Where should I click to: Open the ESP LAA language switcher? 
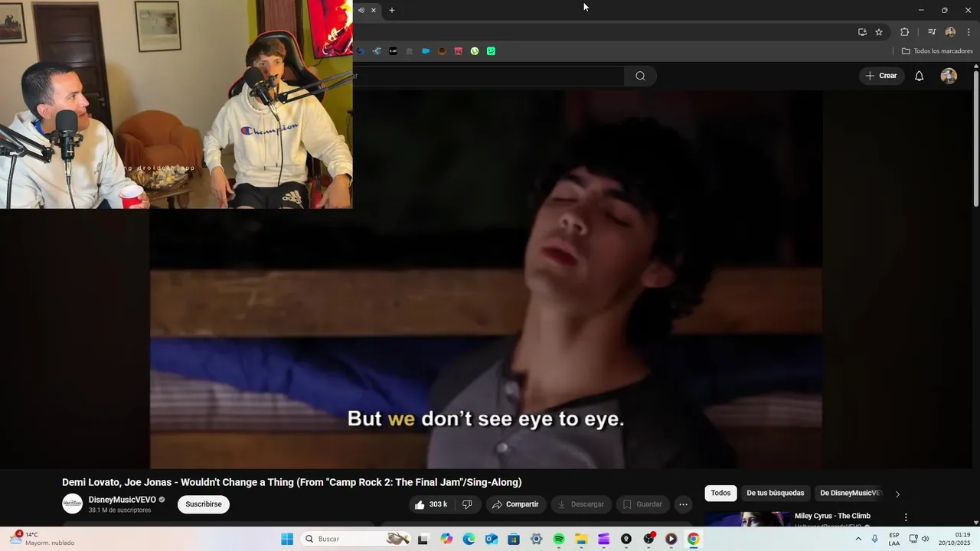pyautogui.click(x=894, y=539)
